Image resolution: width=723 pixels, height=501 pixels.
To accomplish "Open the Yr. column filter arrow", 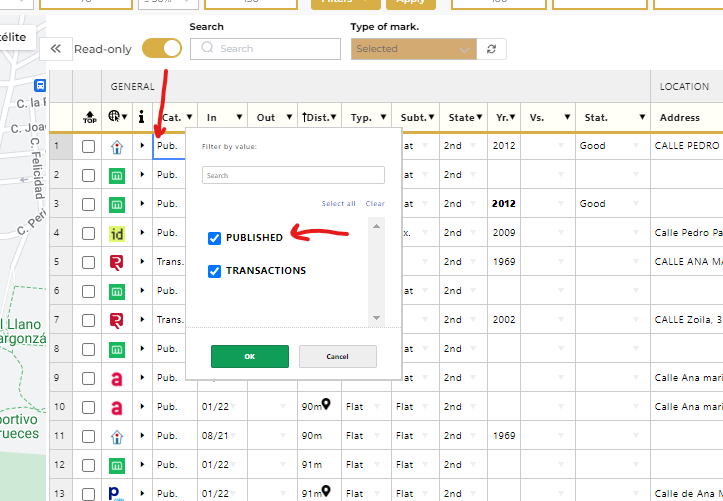I will pos(512,117).
